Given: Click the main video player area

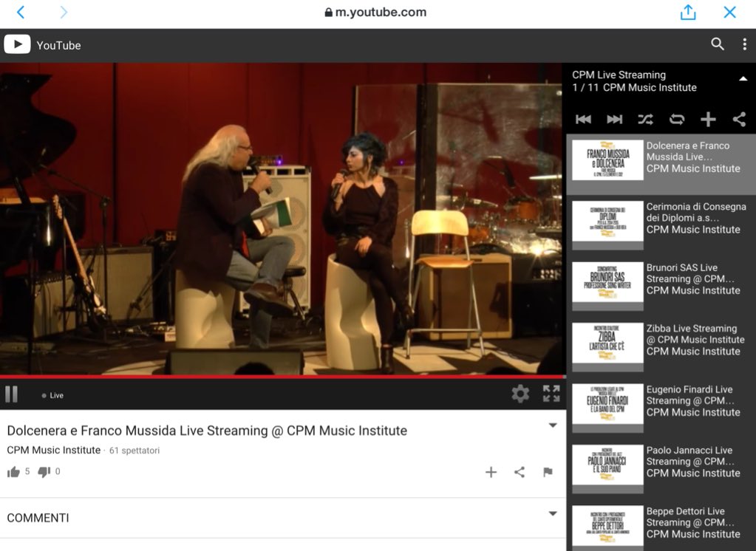Looking at the screenshot, I should click(x=282, y=219).
